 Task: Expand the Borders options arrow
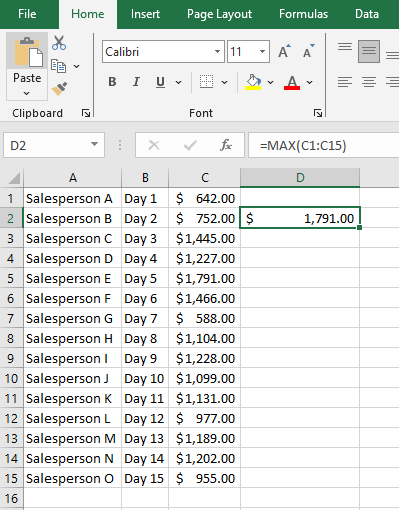[x=224, y=82]
